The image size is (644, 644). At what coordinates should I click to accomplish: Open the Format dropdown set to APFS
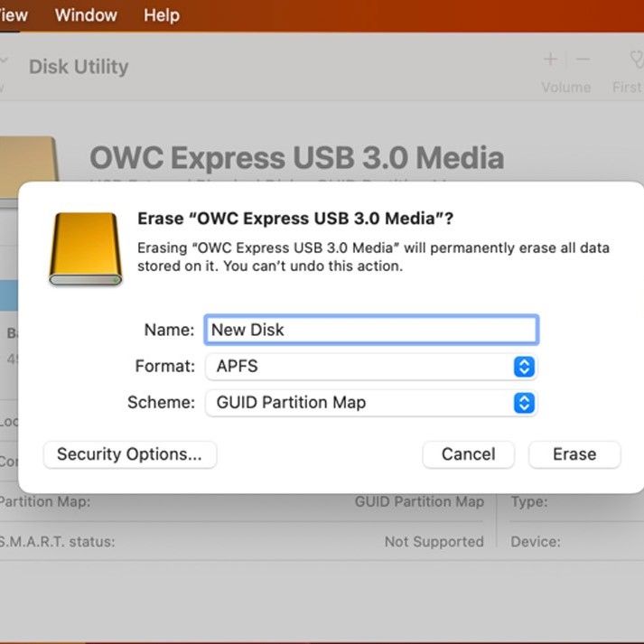point(371,366)
